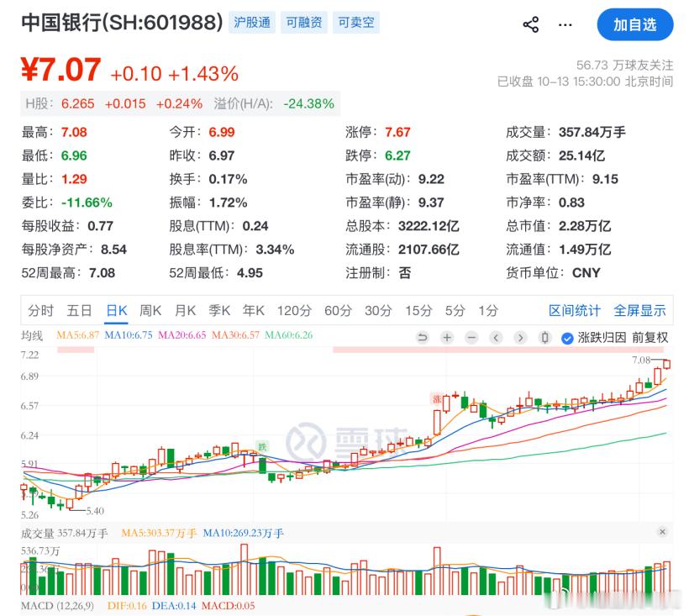
Task: Switch to the 30分 chart tab
Action: 378,311
